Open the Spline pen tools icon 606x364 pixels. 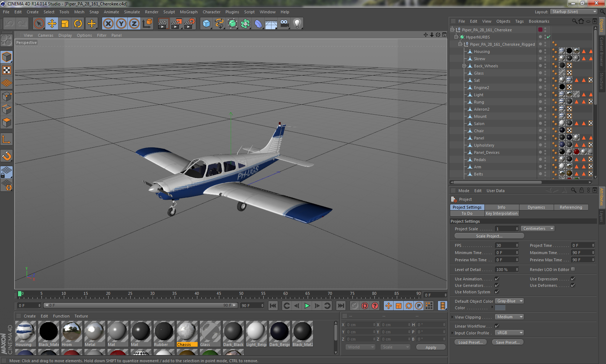pos(219,24)
